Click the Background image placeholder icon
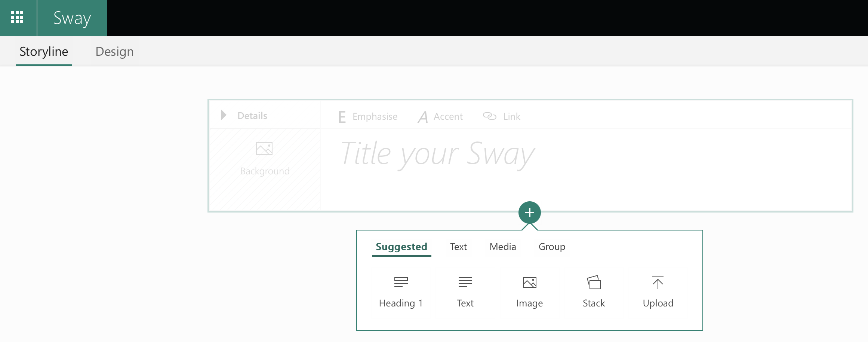The width and height of the screenshot is (868, 342). [x=264, y=149]
